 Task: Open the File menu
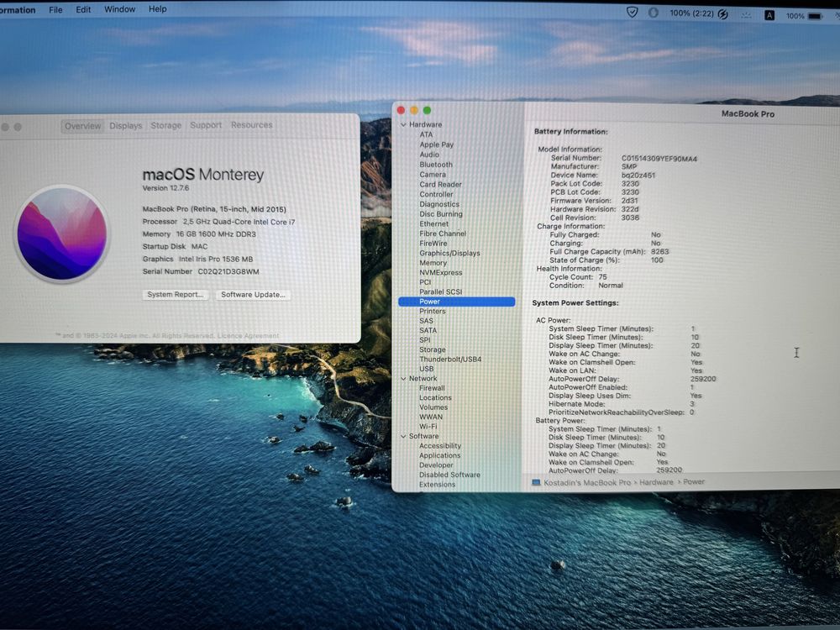pos(55,9)
